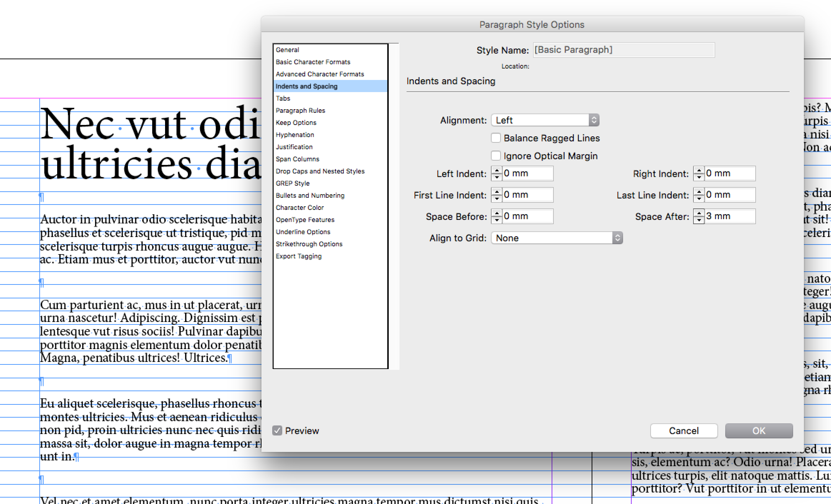Screen dimensions: 831x504
Task: Open Span Columns category
Action: pos(330,159)
